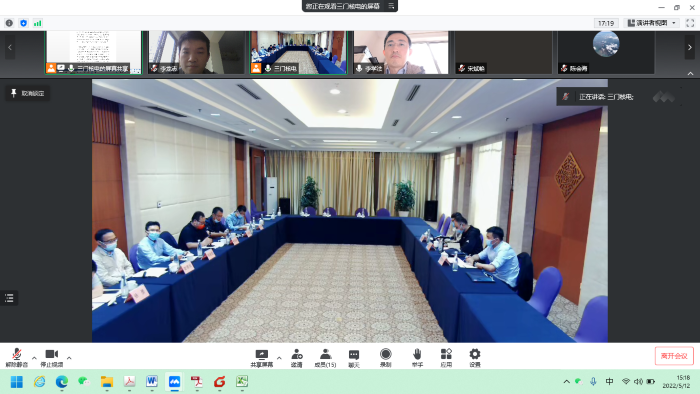The image size is (700, 394).
Task: Unmute the microphone in the meeting toolbar
Action: pyautogui.click(x=17, y=357)
